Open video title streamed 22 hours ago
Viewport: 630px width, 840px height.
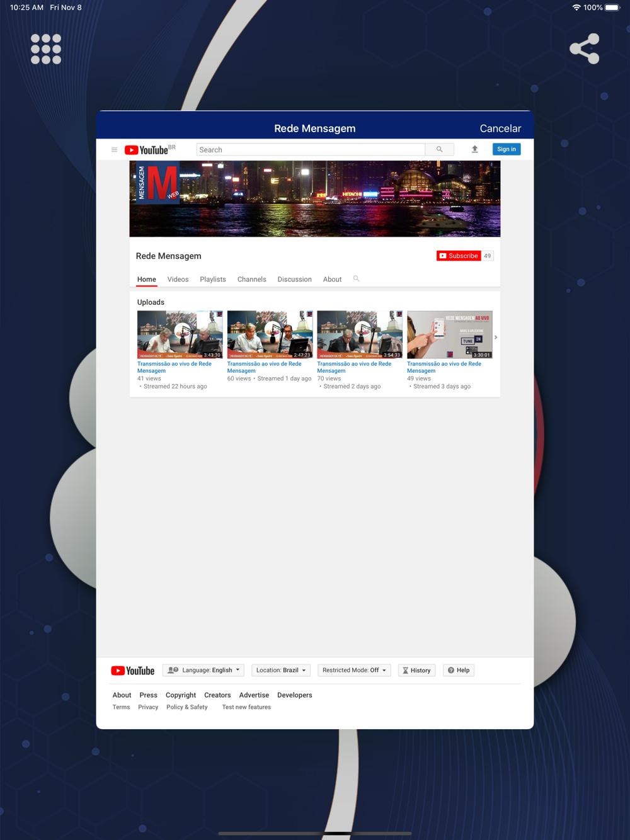click(175, 367)
